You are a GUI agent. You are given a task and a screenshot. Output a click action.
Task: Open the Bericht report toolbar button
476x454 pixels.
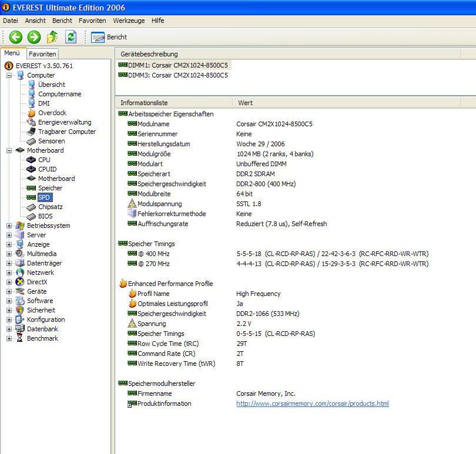pyautogui.click(x=109, y=37)
